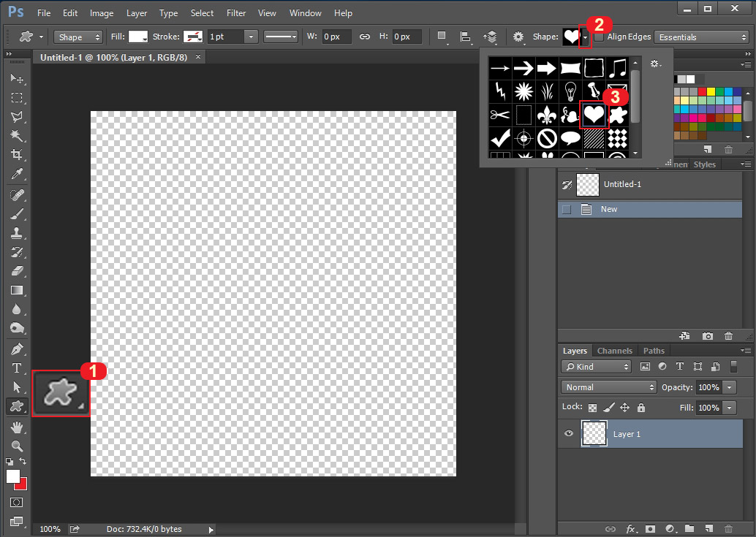Select the Eraser tool
Viewport: 756px width, 537px height.
tap(17, 271)
